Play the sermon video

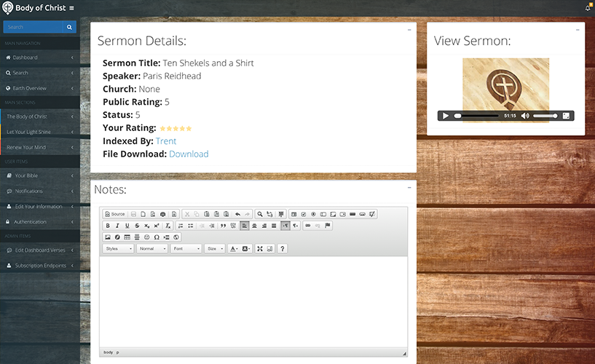pos(446,116)
